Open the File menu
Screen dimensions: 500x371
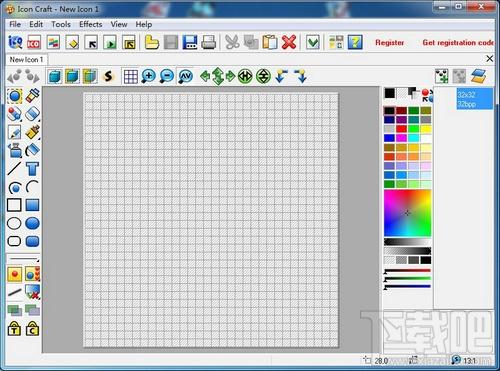coord(15,24)
